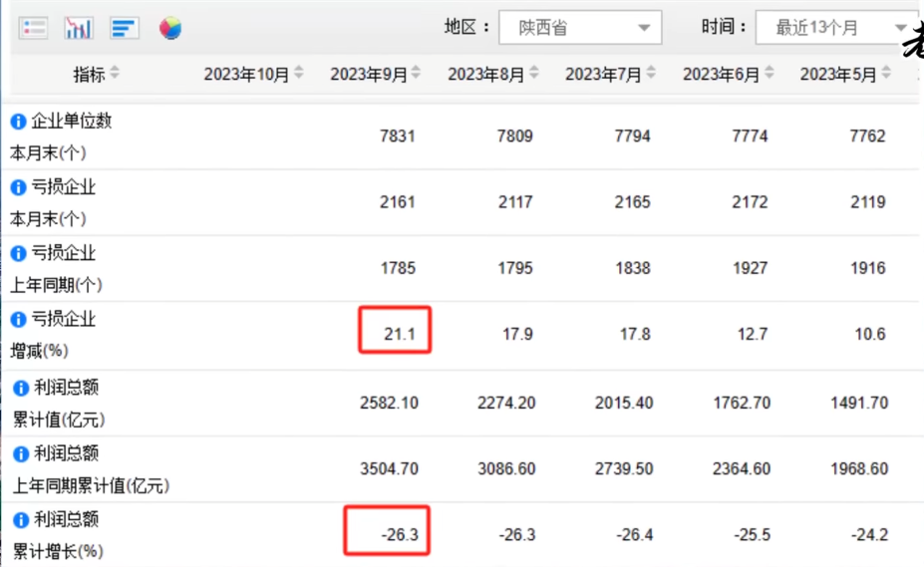The image size is (924, 567).
Task: Click info icon beside 企业单位数
Action: pyautogui.click(x=19, y=122)
